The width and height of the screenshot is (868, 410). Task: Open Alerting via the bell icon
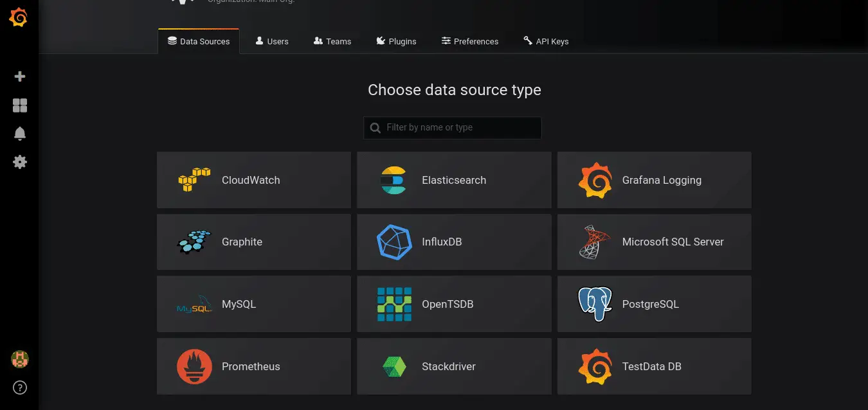(x=19, y=133)
